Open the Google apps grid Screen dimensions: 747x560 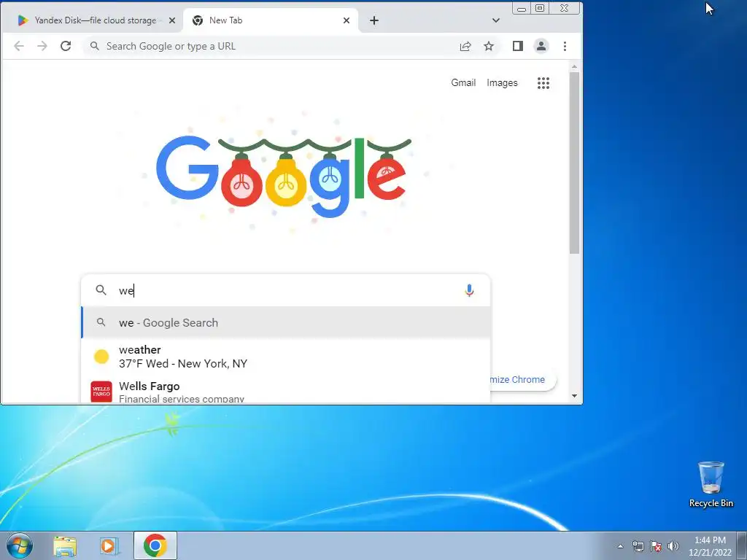pos(543,83)
